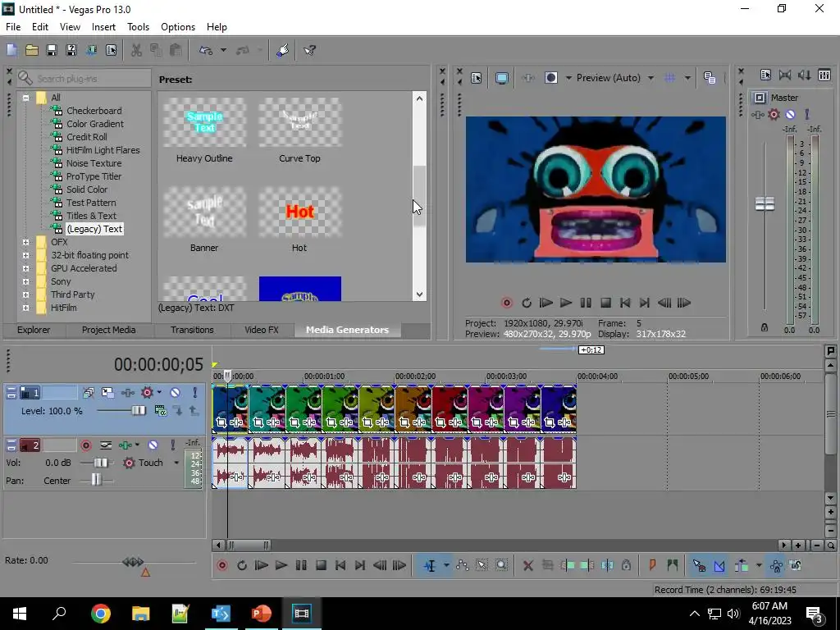The image size is (840, 630).
Task: Collapse the All folder in the plug-in tree
Action: (x=25, y=98)
